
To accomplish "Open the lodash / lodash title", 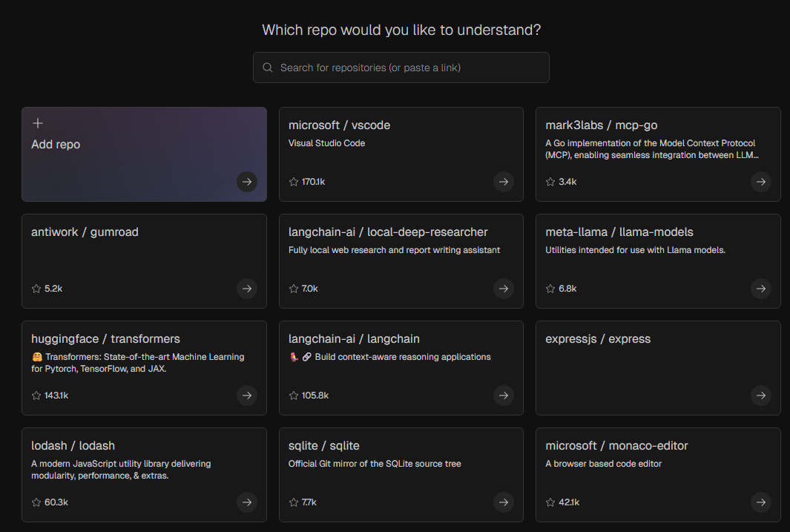I will [73, 445].
